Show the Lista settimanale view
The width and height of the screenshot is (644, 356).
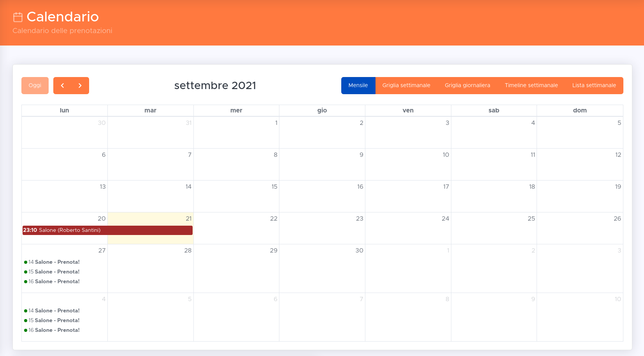pyautogui.click(x=594, y=86)
